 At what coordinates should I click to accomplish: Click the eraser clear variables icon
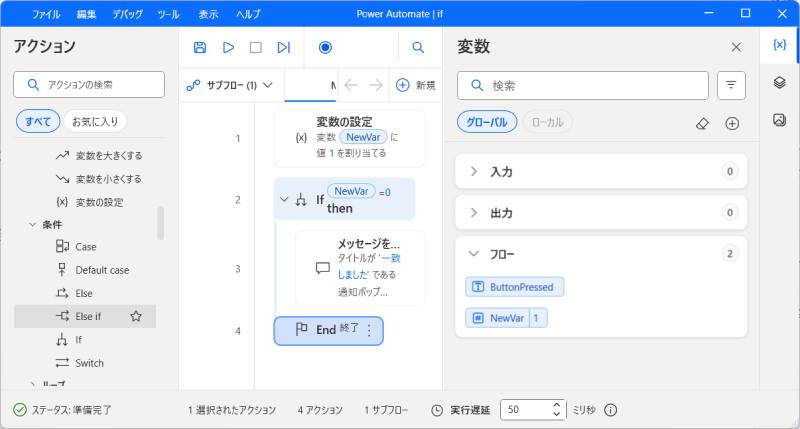[702, 123]
